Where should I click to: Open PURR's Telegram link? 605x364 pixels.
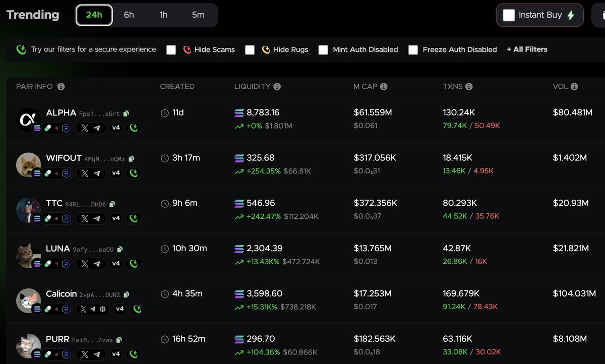tap(97, 354)
